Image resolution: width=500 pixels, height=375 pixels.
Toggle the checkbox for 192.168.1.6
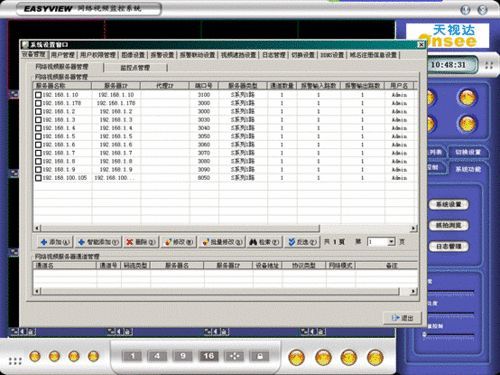click(x=38, y=145)
